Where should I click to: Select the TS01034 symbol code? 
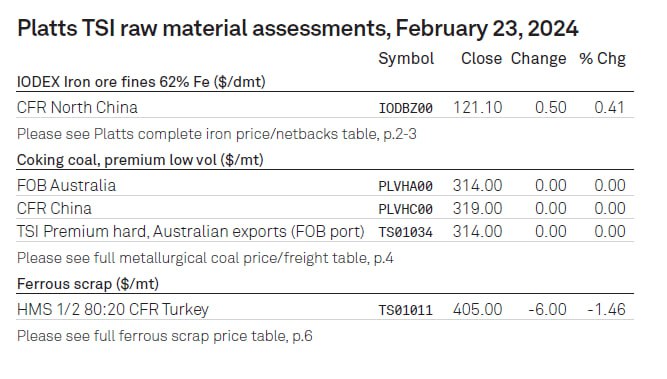point(405,232)
